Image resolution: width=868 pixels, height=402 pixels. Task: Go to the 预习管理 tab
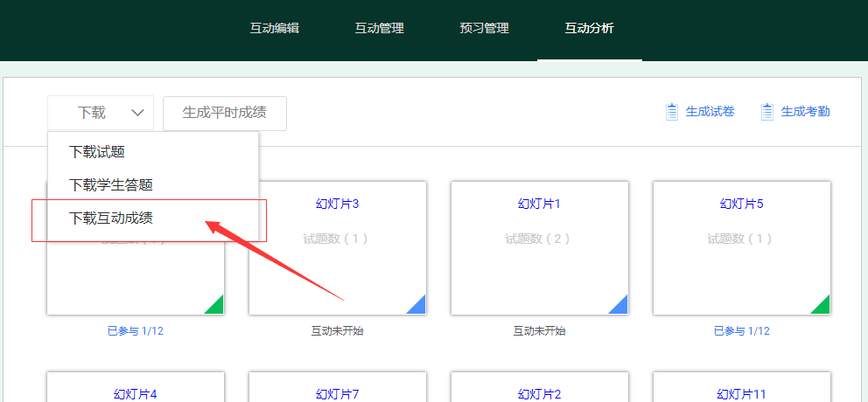485,28
